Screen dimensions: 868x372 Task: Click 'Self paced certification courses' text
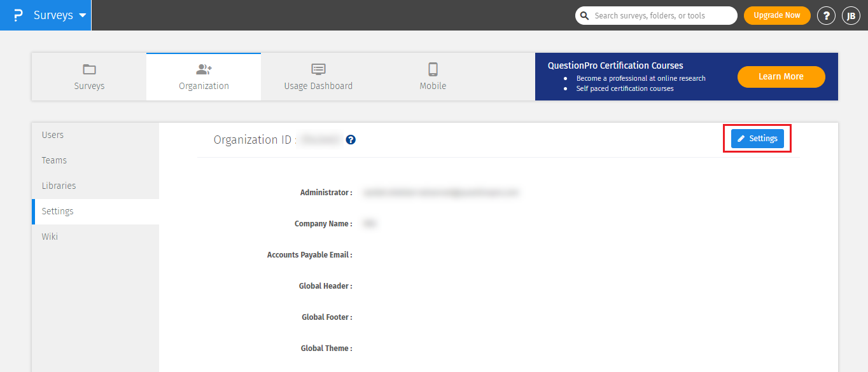click(625, 88)
